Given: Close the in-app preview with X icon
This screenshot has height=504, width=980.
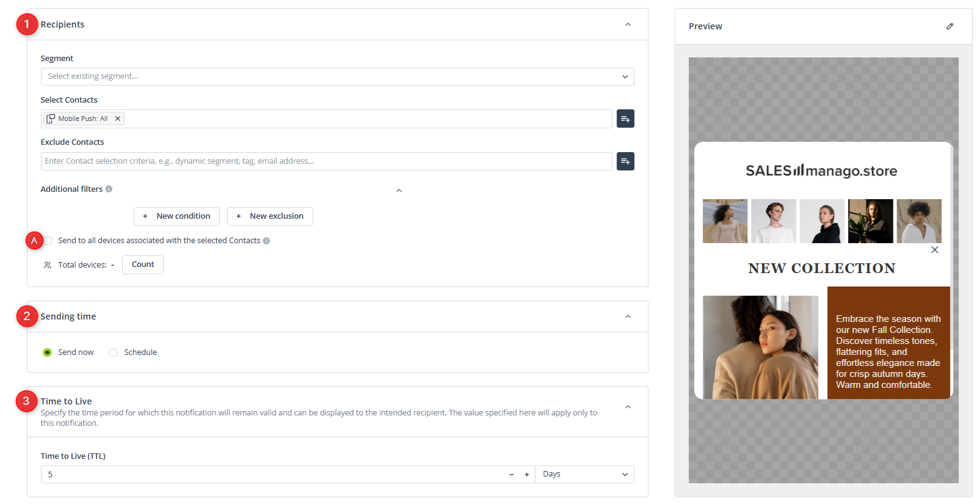Looking at the screenshot, I should click(934, 250).
